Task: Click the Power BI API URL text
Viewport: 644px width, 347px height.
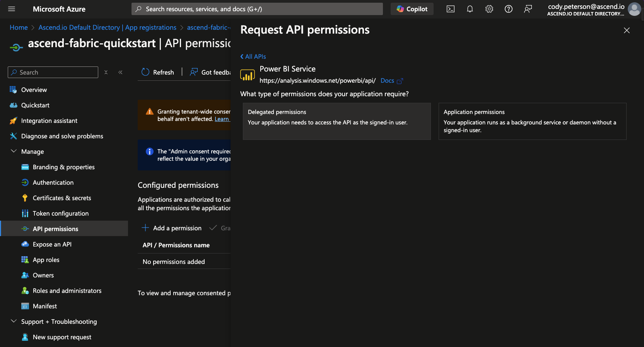Action: (x=318, y=80)
